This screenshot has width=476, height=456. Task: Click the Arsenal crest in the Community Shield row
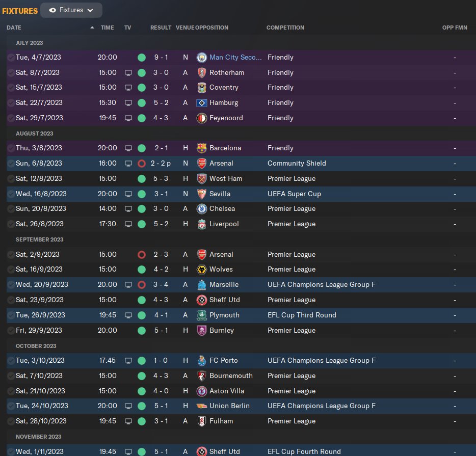pyautogui.click(x=202, y=163)
